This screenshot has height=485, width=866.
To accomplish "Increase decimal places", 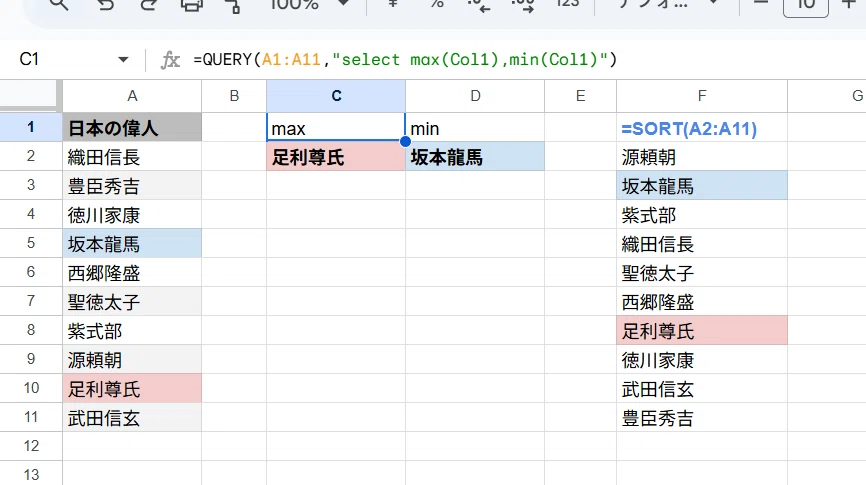I will click(x=522, y=4).
